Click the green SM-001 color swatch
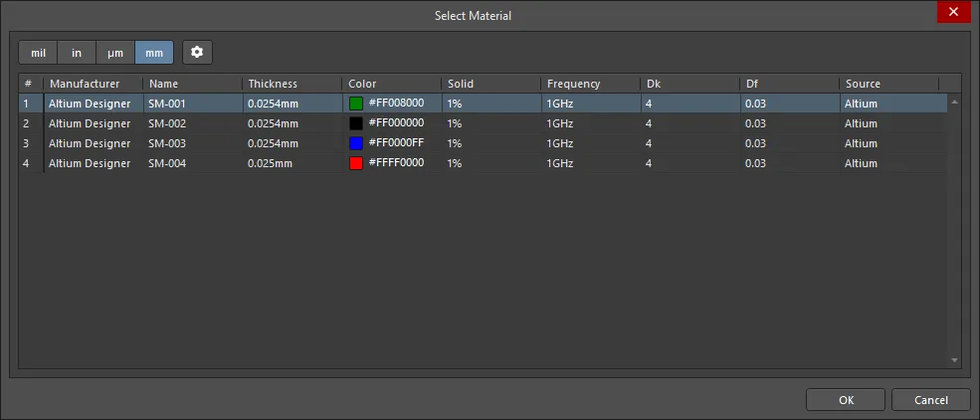Viewport: 980px width, 420px height. pyautogui.click(x=356, y=104)
